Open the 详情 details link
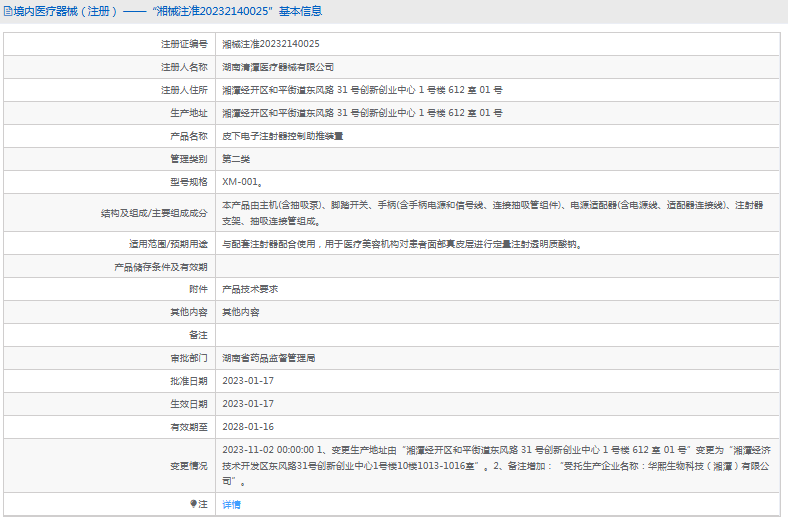This screenshot has height=524, width=788. [231, 504]
